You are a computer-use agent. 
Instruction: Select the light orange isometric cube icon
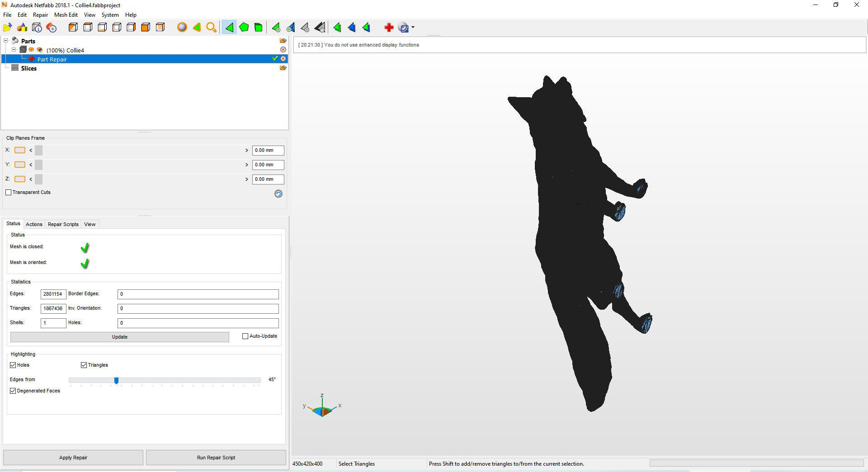(x=160, y=28)
